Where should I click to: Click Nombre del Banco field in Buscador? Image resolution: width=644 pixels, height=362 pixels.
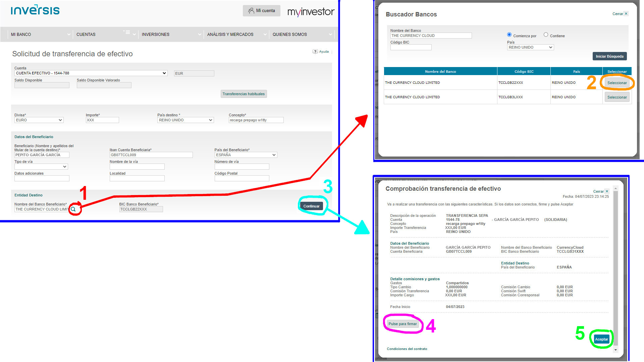point(431,36)
